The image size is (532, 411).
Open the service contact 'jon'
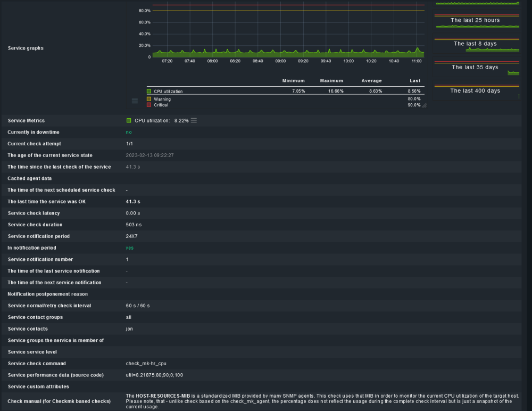pyautogui.click(x=129, y=329)
